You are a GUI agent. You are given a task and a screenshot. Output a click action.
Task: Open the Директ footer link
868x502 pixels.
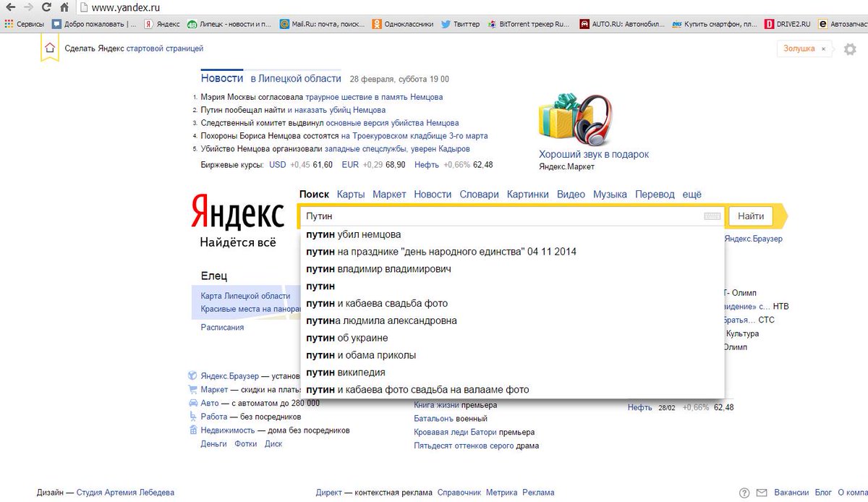pos(329,493)
